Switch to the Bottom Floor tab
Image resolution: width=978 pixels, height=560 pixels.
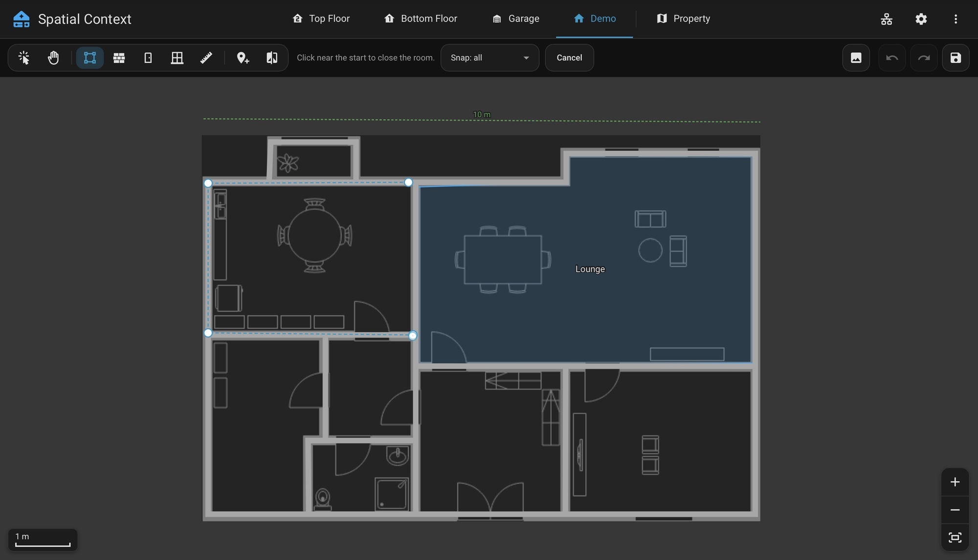(x=421, y=19)
